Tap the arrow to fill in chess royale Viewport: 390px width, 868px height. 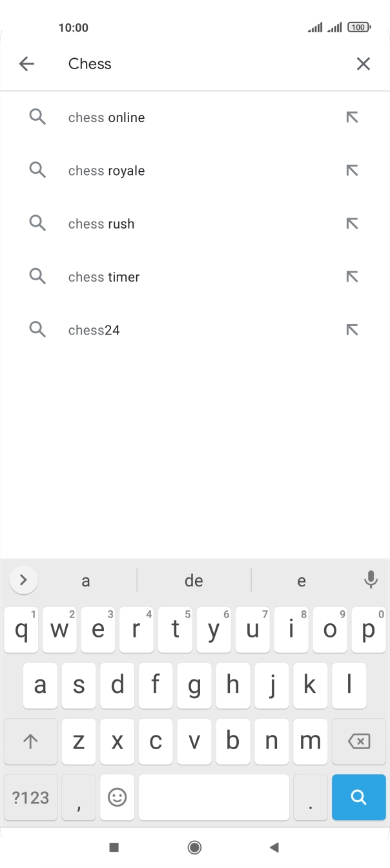click(352, 170)
